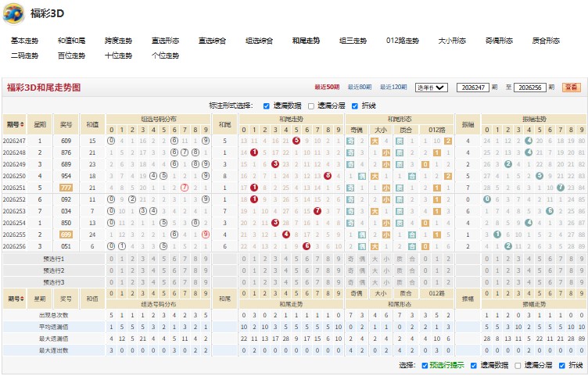Go to 012路走势 chart

(403, 41)
